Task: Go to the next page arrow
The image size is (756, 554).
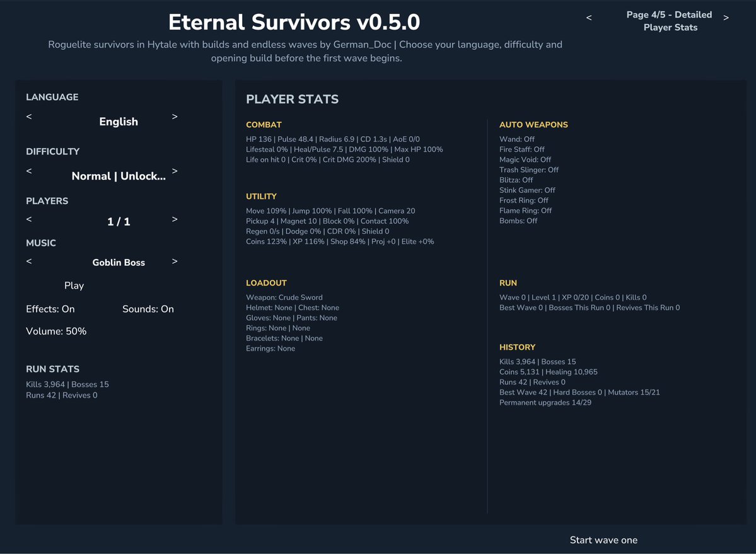Action: point(726,18)
